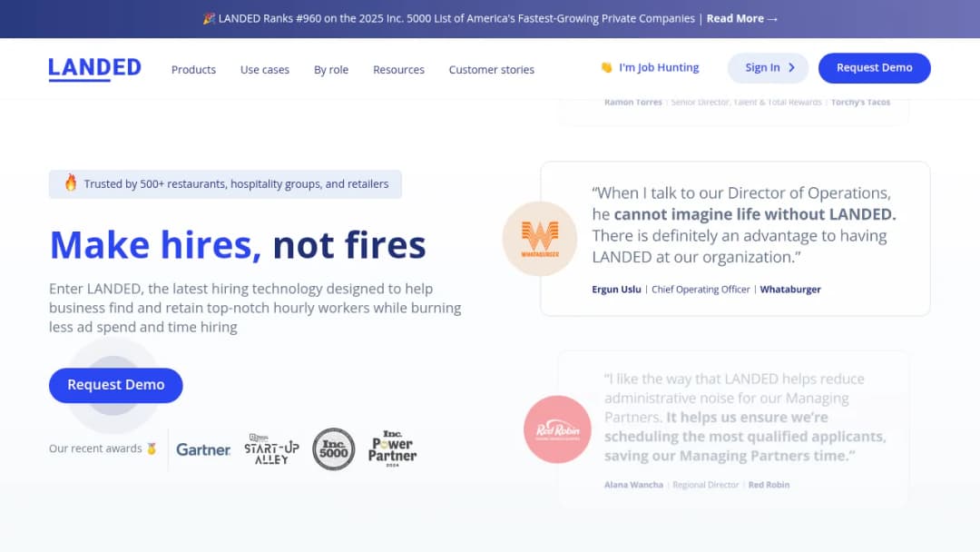Screen dimensions: 980x552
Task: Open the Products menu
Action: tap(194, 69)
